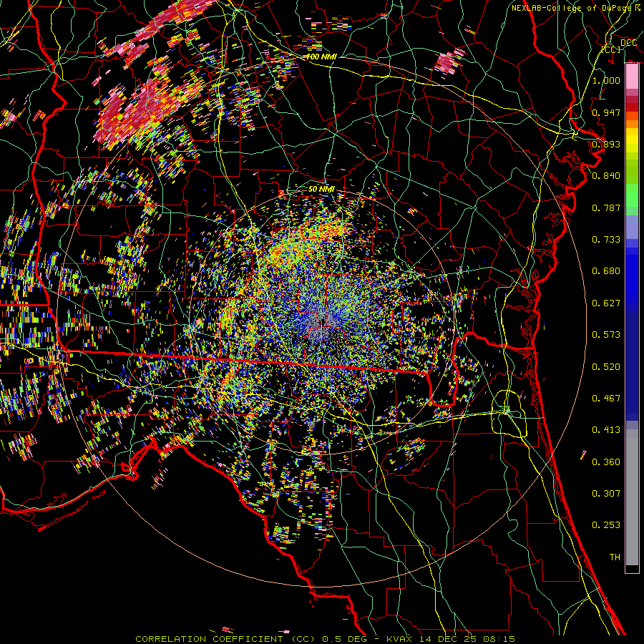Click the 0.360 scale value
Image resolution: width=644 pixels, height=644 pixels.
click(606, 462)
